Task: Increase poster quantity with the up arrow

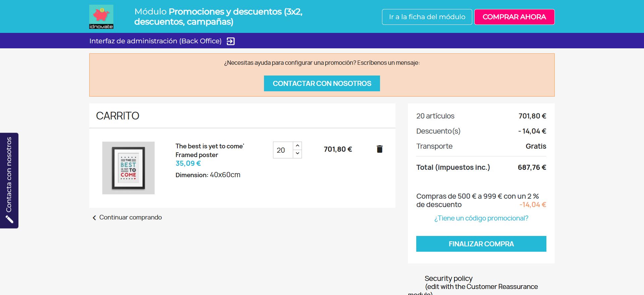Action: click(298, 146)
